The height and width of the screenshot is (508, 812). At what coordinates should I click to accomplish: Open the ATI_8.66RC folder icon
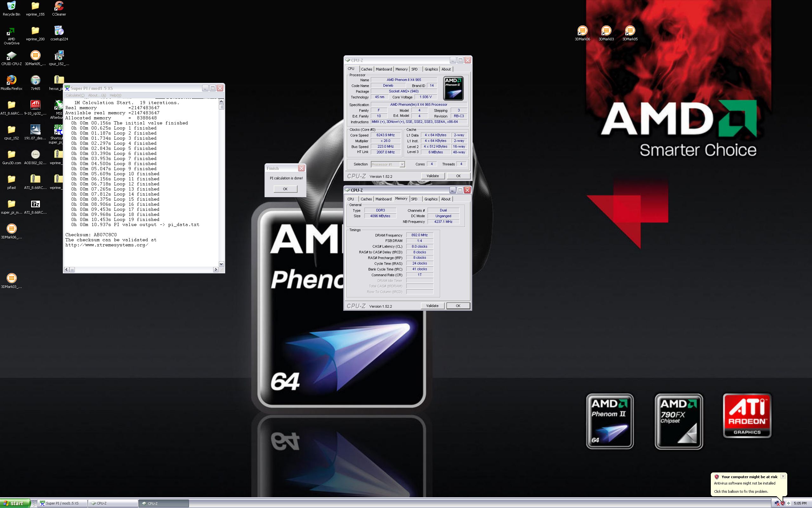(x=11, y=108)
